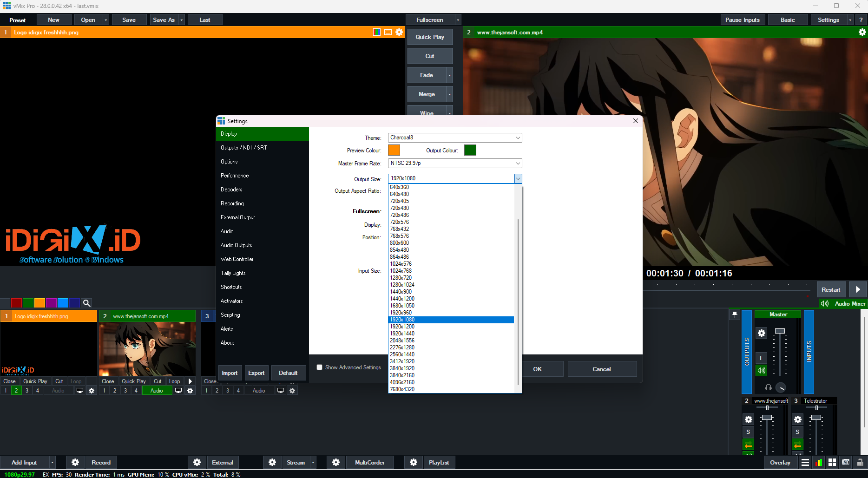
Task: Click Cancel in the Settings dialog
Action: tap(602, 369)
